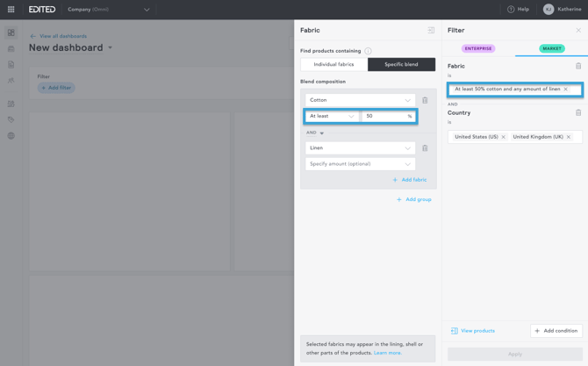Switch to the ENTERPRISE tab
The height and width of the screenshot is (366, 588).
(x=478, y=48)
